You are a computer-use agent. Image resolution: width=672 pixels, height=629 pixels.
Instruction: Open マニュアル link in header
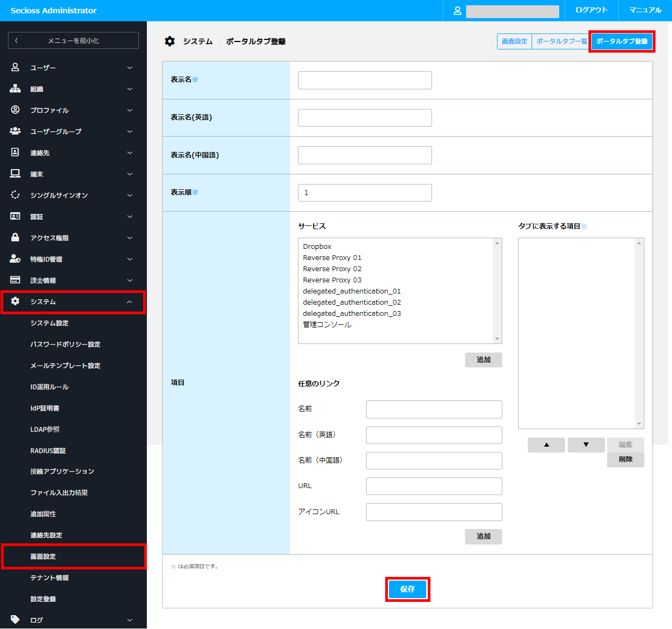(645, 11)
